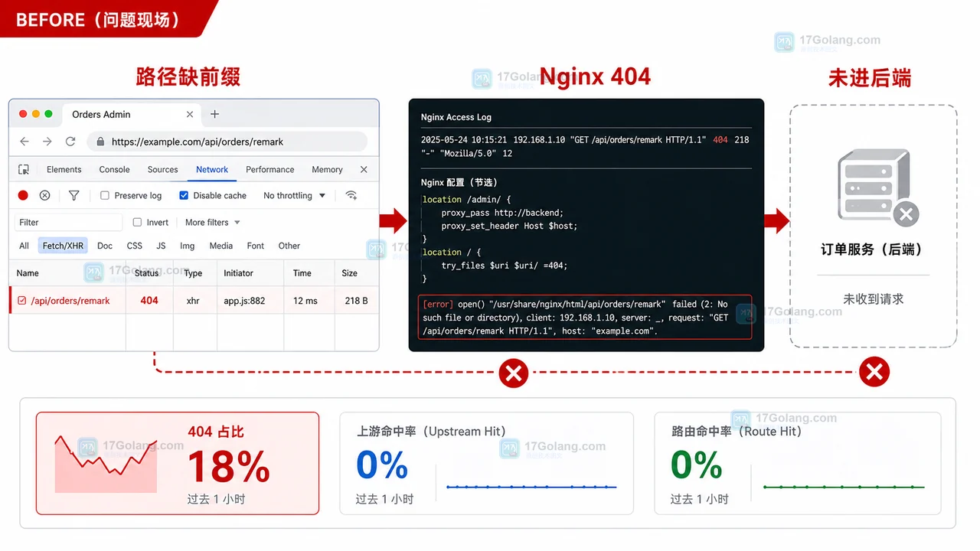Click the 218 B size cell
Image resolution: width=980 pixels, height=551 pixels.
(x=356, y=301)
